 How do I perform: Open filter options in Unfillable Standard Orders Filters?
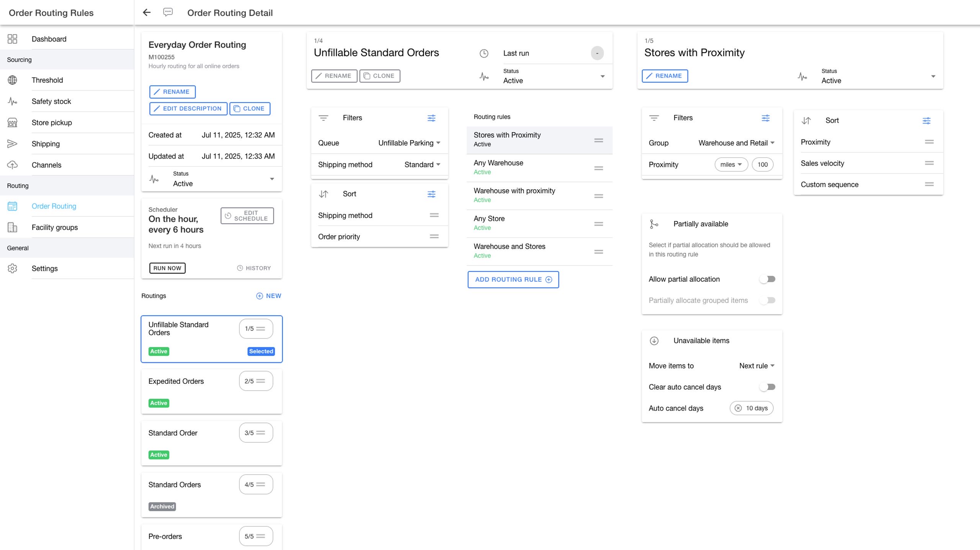pos(431,118)
